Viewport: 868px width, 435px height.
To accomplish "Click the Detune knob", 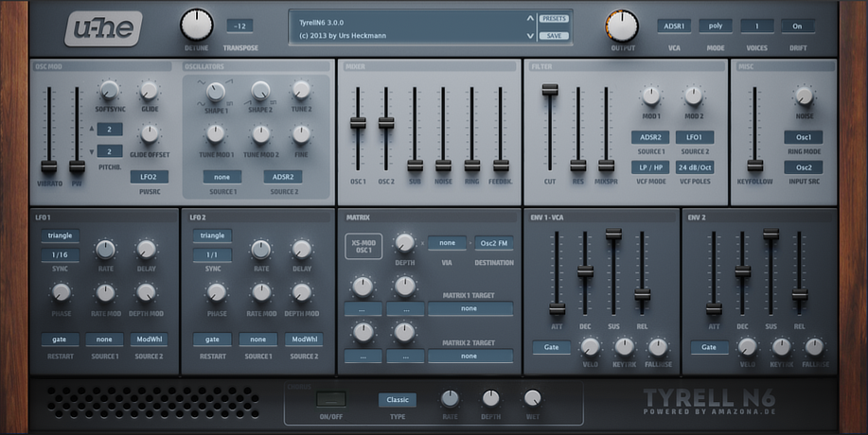I will pyautogui.click(x=197, y=25).
